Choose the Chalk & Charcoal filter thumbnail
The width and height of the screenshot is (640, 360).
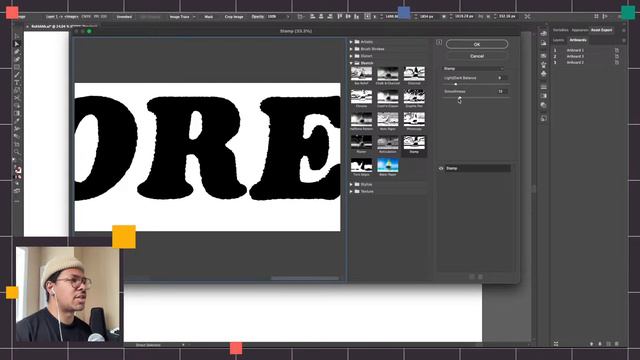(388, 74)
